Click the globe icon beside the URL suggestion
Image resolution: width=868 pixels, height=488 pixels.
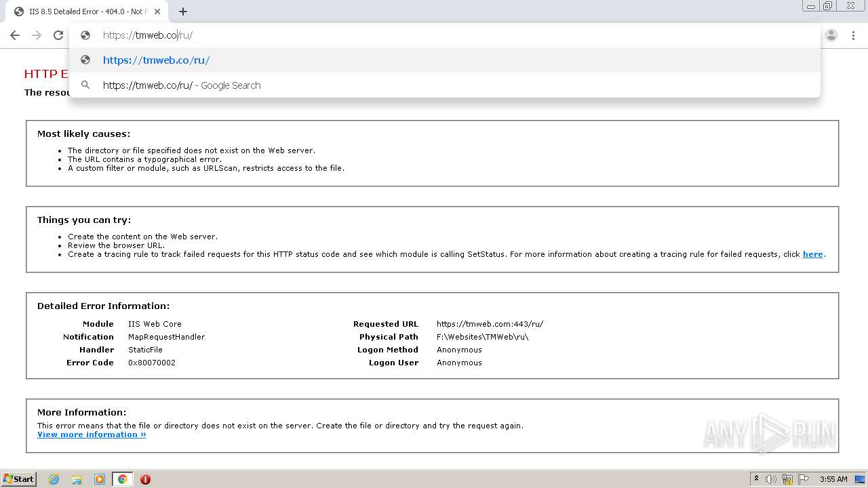pos(85,60)
